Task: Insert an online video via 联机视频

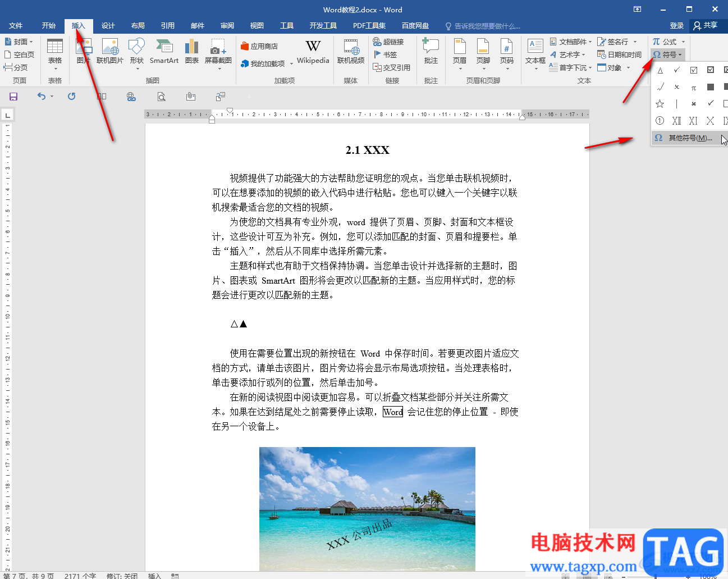Action: click(351, 52)
